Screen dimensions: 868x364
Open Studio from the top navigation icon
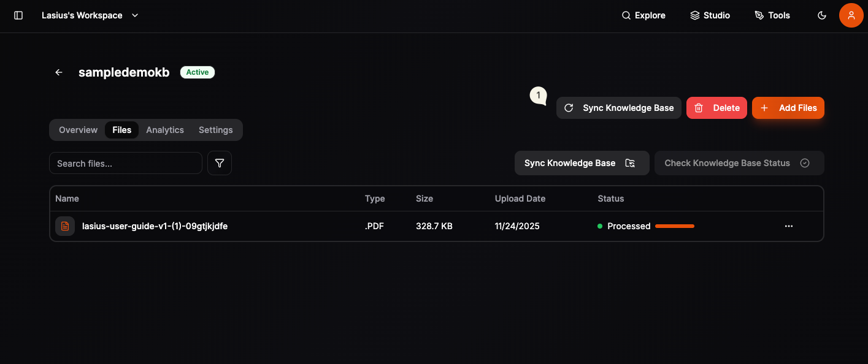pos(694,15)
